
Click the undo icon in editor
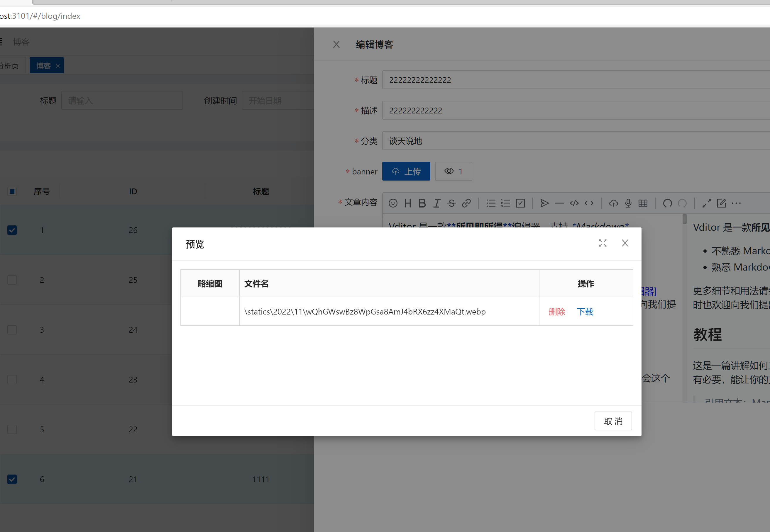[x=667, y=203]
